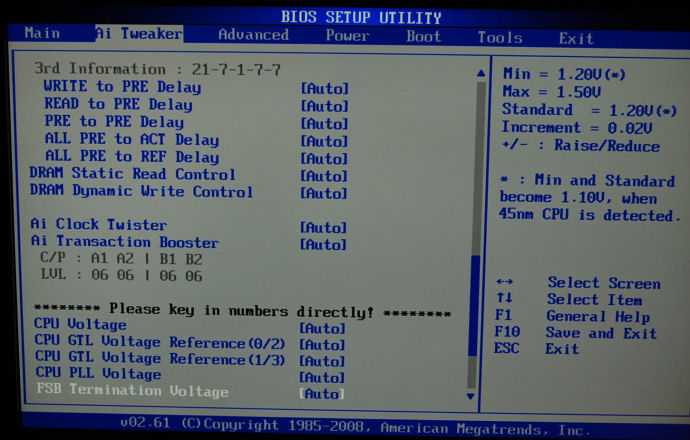Click the Select Screen key hint
This screenshot has height=440, width=690.
578,282
